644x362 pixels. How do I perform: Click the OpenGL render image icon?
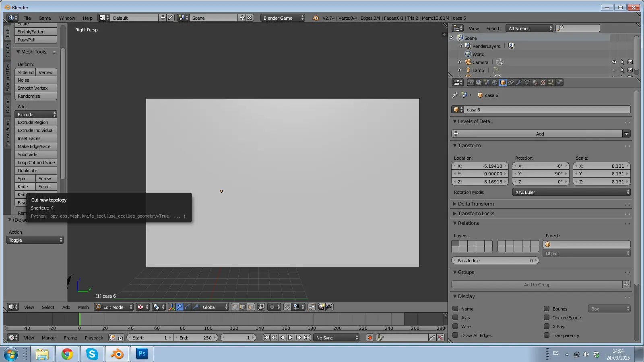point(321,307)
